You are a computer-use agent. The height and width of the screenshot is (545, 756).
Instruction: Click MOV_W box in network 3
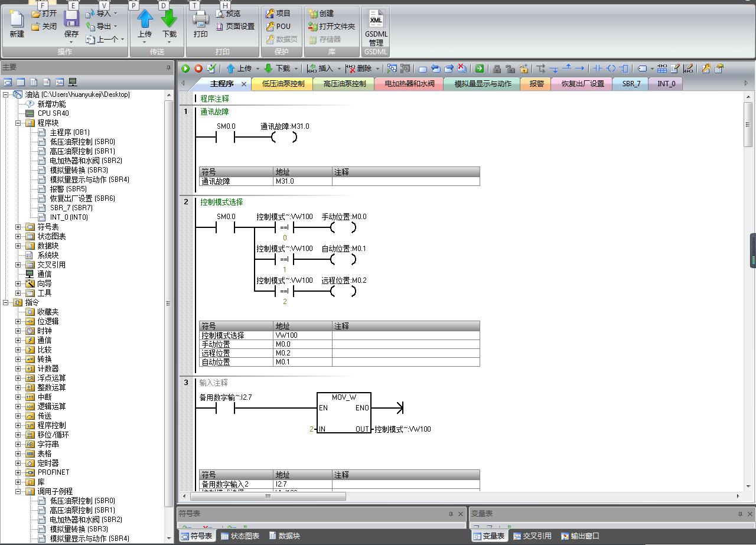pyautogui.click(x=344, y=413)
